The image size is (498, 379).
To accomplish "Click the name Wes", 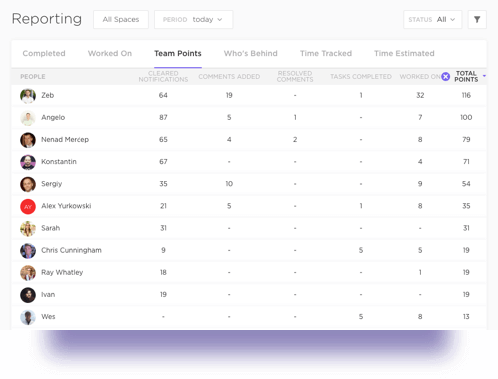I will (x=48, y=317).
